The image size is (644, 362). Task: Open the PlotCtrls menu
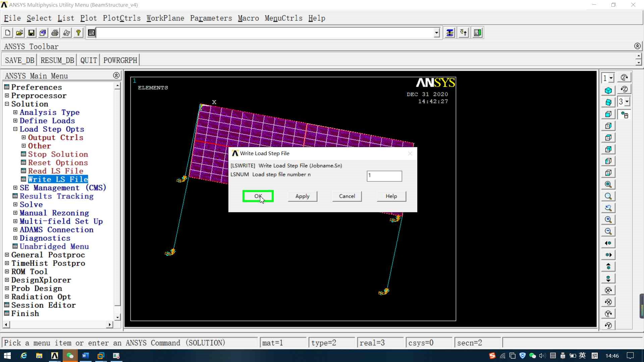coord(121,18)
